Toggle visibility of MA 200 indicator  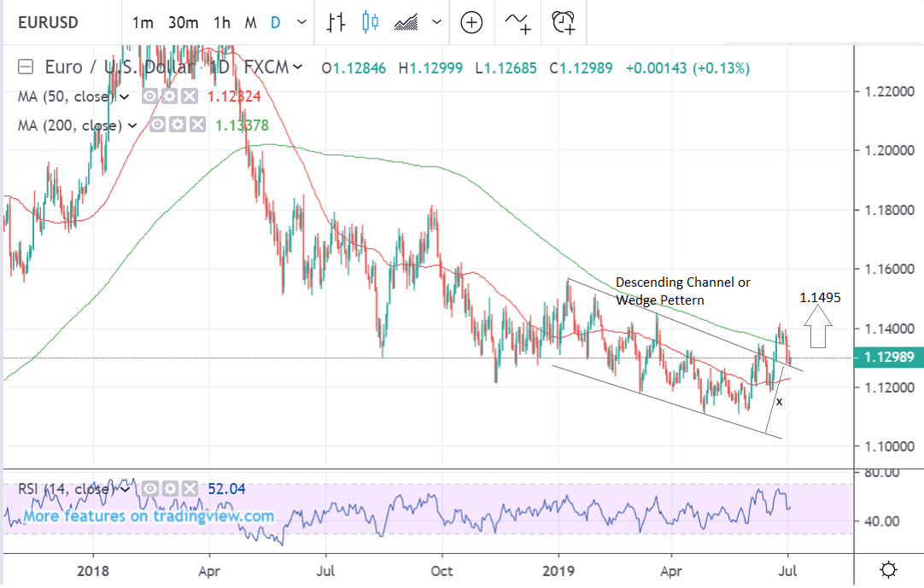click(157, 125)
